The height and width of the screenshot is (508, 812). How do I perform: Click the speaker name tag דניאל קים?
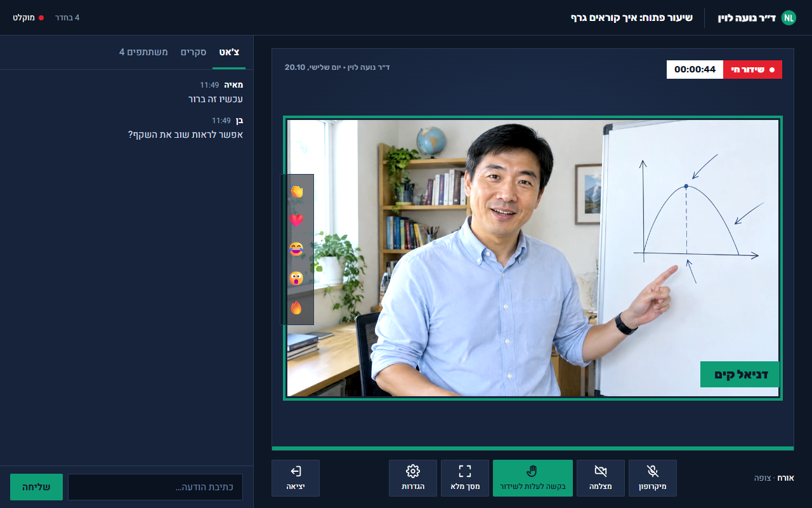point(740,375)
